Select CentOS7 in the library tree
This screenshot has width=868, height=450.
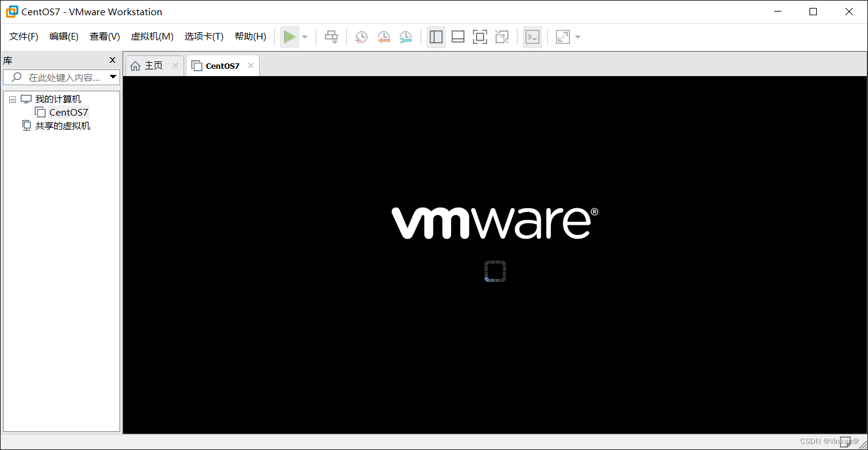(x=67, y=112)
